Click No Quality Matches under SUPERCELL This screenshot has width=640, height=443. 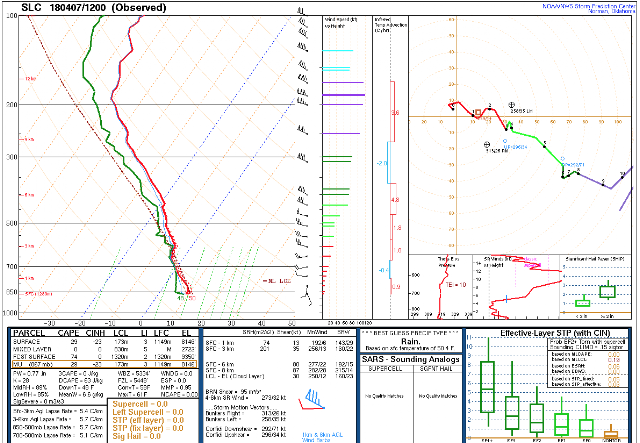pos(384,396)
